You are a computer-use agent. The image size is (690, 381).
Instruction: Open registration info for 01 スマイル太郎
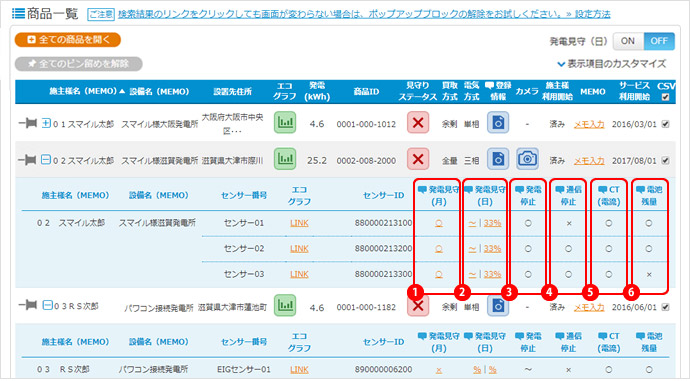tap(498, 123)
